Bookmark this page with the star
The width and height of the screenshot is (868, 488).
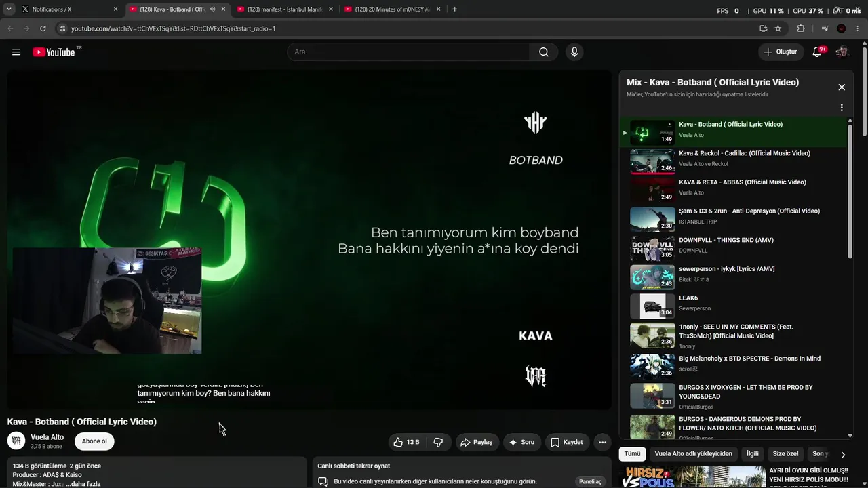pyautogui.click(x=778, y=28)
